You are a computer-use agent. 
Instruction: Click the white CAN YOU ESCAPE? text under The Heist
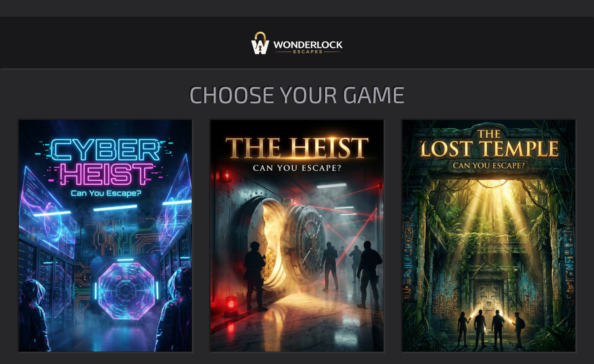297,168
